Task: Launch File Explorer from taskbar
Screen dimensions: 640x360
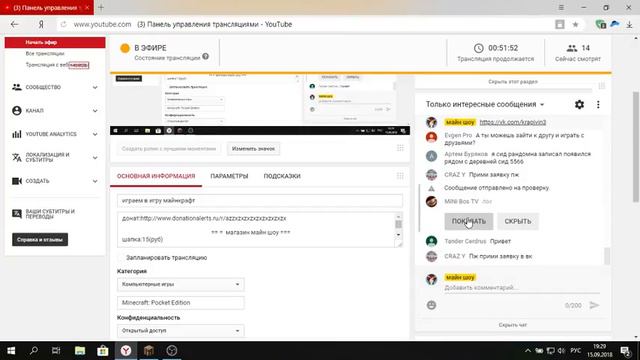Action: [x=80, y=351]
